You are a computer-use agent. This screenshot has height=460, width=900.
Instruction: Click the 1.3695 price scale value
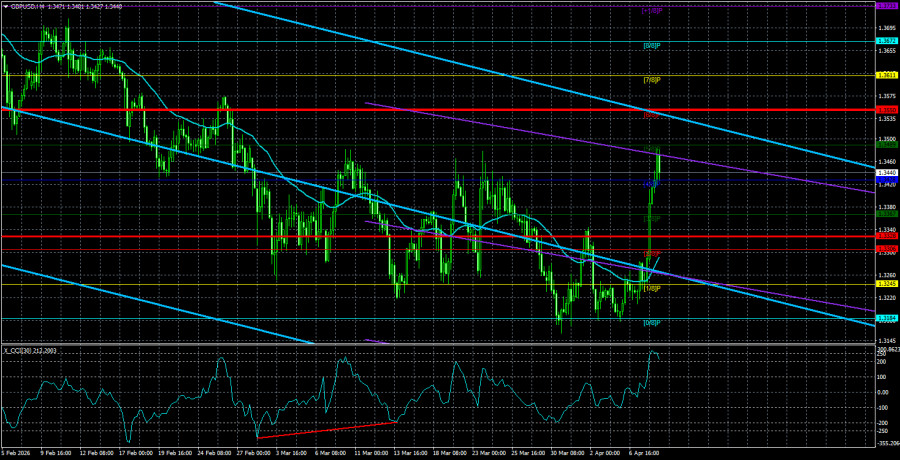tap(887, 28)
